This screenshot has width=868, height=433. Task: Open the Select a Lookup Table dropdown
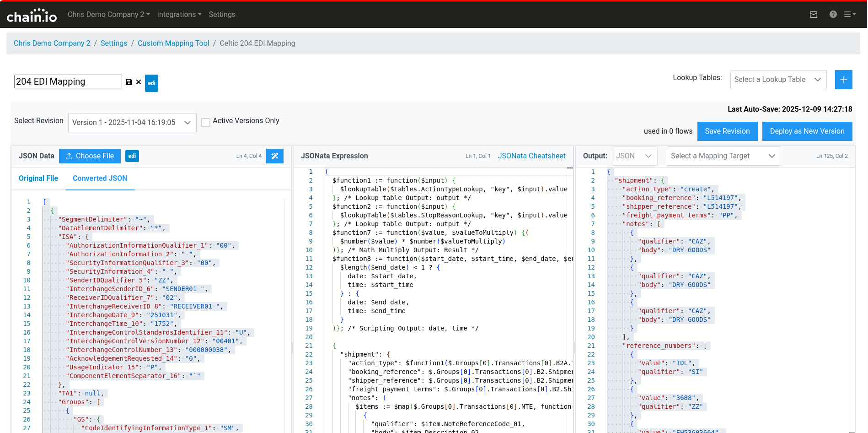tap(778, 80)
